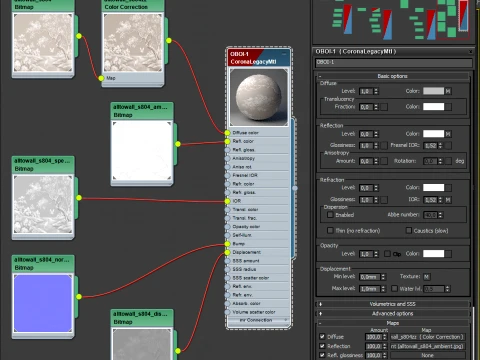
Task: Click the SSS amount input socket
Action: tap(227, 261)
